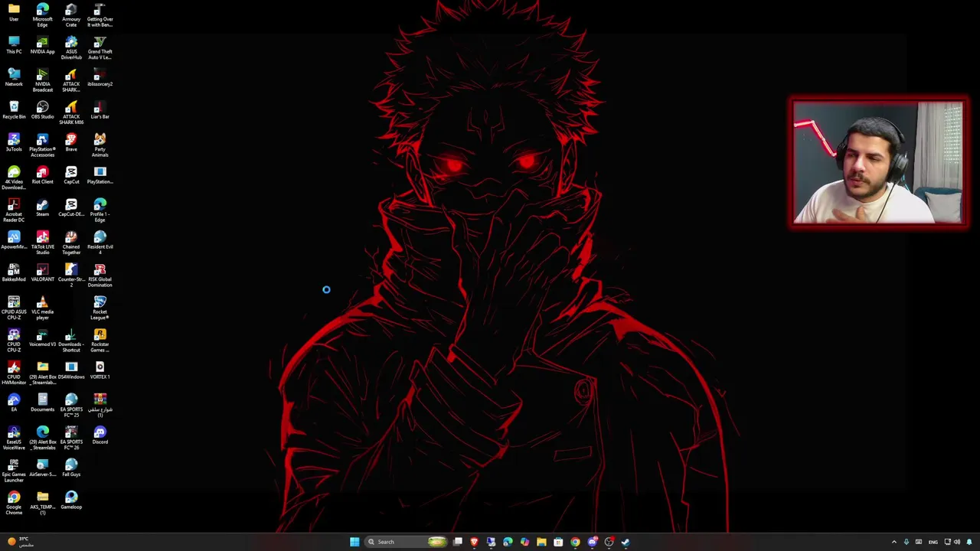
Task: Open the Google Chrome desktop shortcut
Action: 14,503
